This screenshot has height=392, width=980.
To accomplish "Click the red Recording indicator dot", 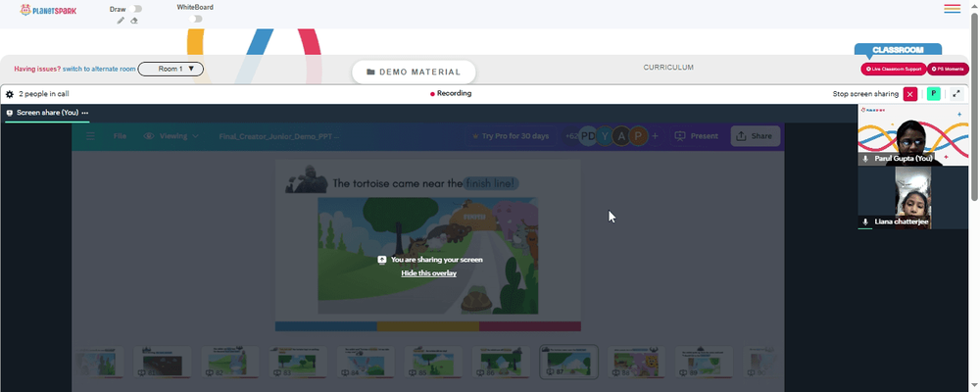I will 432,94.
